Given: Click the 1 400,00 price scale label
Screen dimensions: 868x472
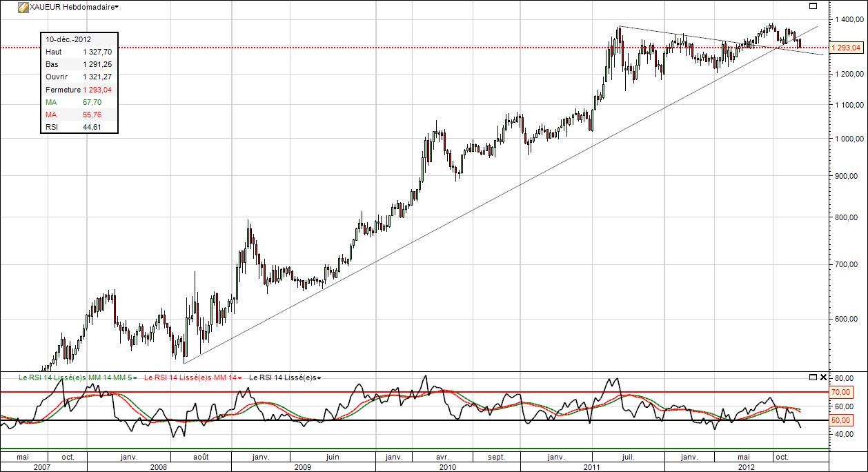Looking at the screenshot, I should [x=846, y=20].
